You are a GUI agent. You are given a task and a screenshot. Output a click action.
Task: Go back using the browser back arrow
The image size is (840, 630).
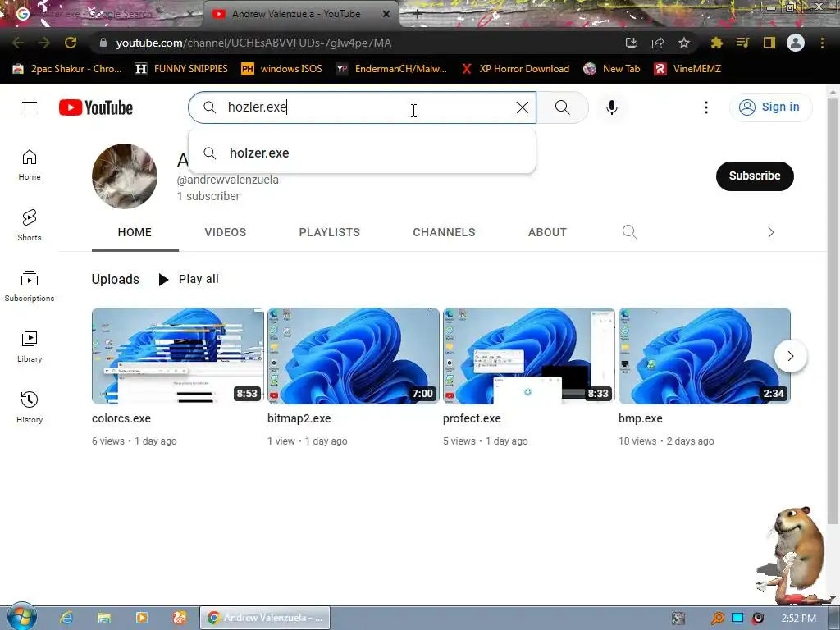point(18,43)
